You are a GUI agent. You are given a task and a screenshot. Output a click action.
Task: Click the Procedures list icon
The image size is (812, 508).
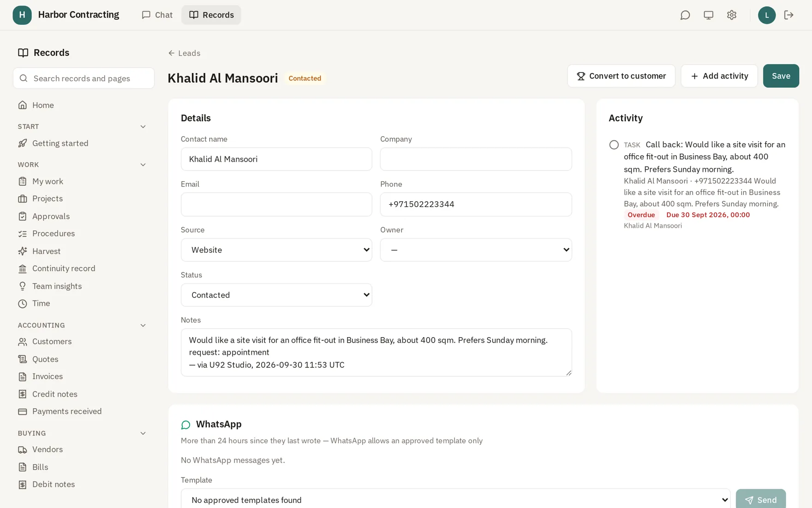pyautogui.click(x=23, y=234)
